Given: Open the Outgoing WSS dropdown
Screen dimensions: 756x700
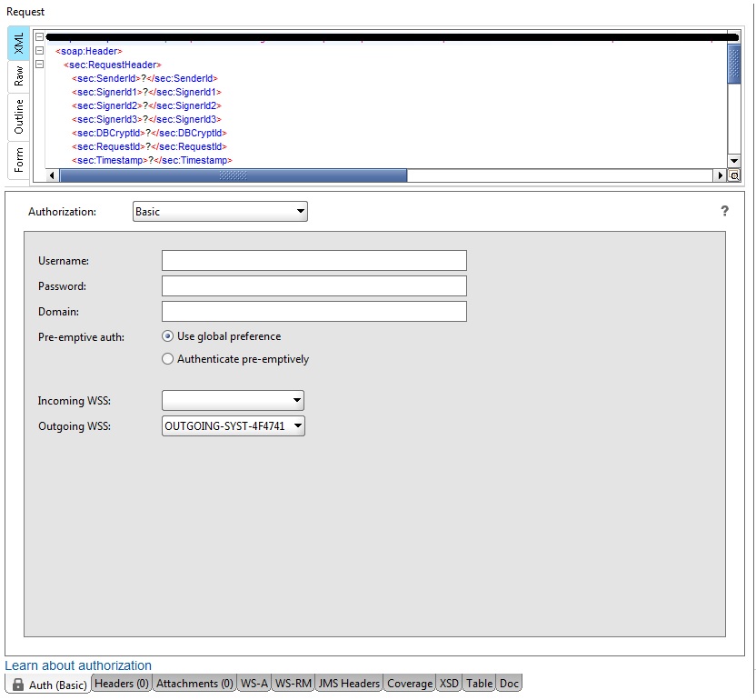Looking at the screenshot, I should [234, 425].
